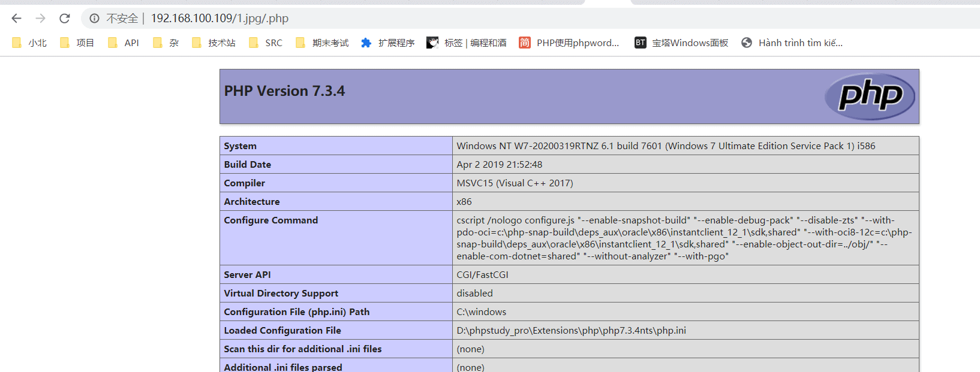This screenshot has height=372, width=980.
Task: Click the Scan this dir for additional .ini files label
Action: [303, 349]
